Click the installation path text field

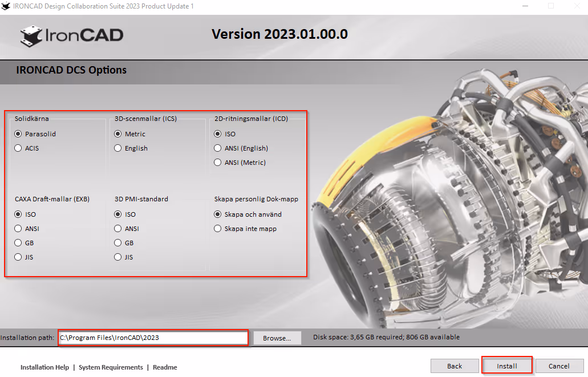click(x=153, y=338)
